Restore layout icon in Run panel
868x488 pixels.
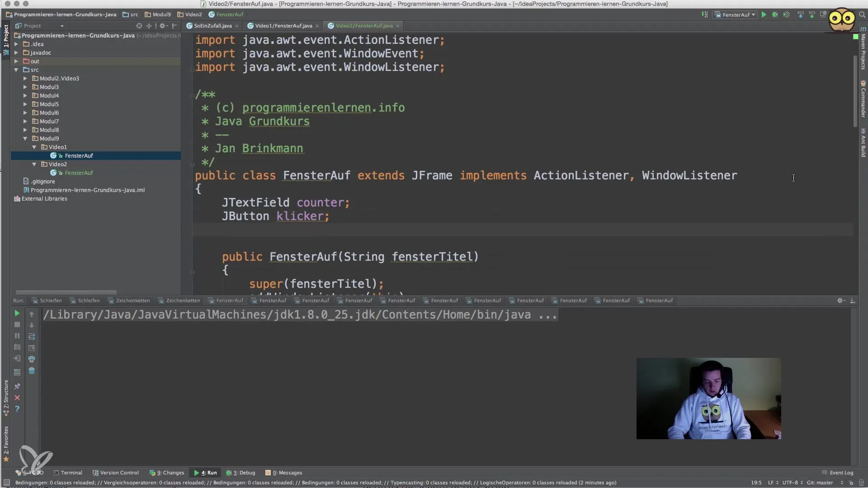pyautogui.click(x=17, y=372)
